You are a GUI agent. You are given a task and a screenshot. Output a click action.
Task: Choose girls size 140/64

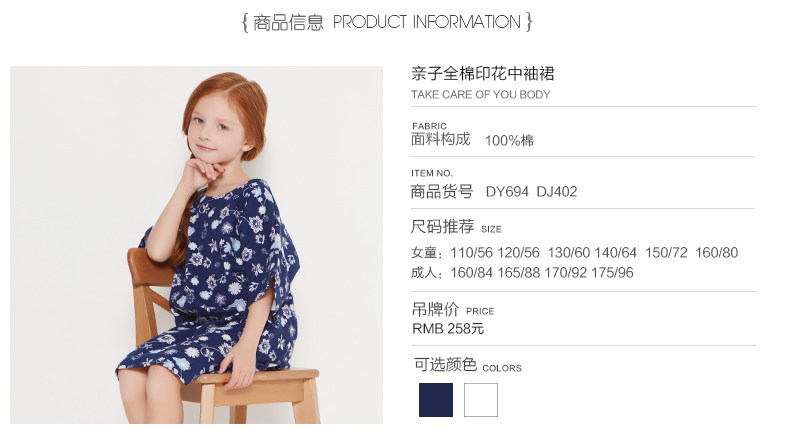(x=615, y=253)
